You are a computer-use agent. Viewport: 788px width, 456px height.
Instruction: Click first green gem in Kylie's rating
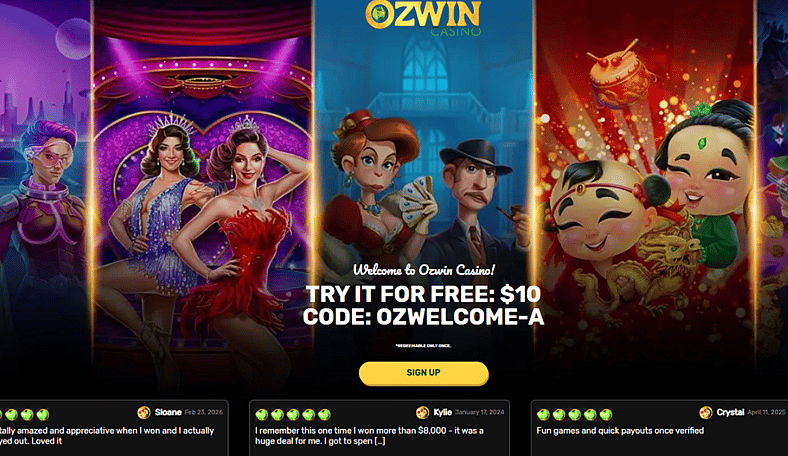pyautogui.click(x=261, y=415)
